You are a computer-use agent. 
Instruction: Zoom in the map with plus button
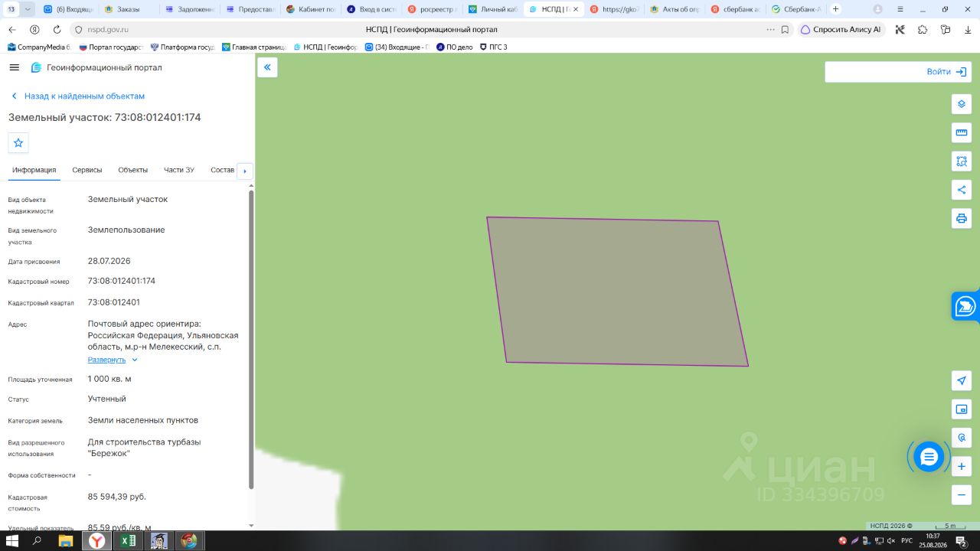point(962,466)
